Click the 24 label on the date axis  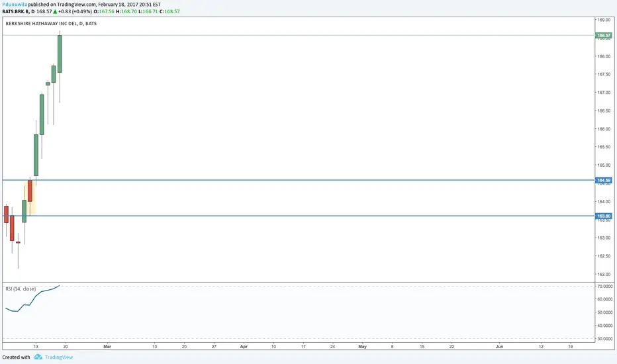(333, 347)
